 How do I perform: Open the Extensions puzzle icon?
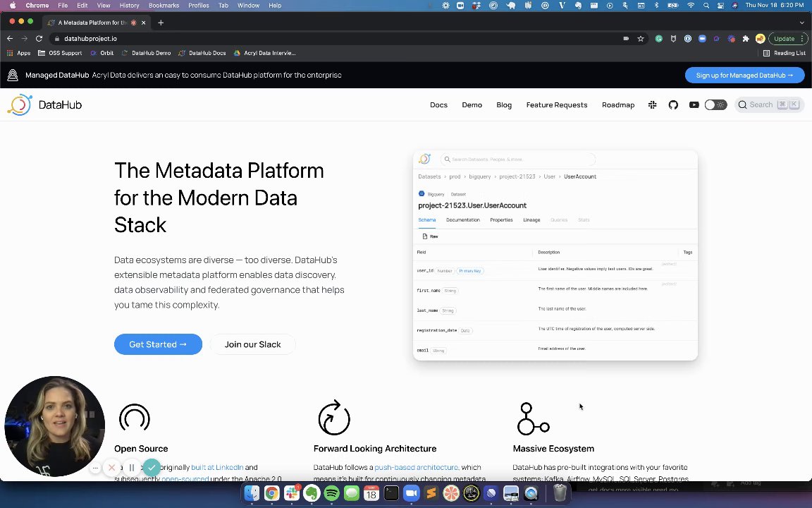[746, 38]
